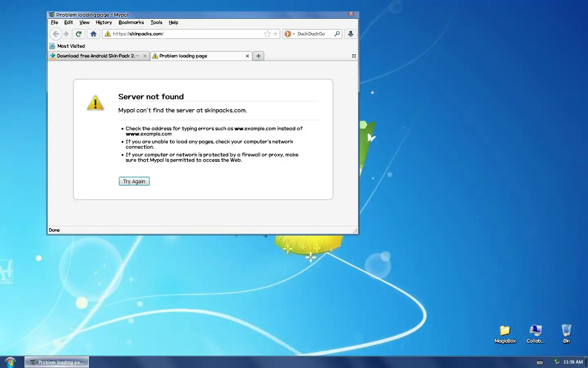
Task: Click the yellow warning triangle on the error page
Action: click(96, 103)
